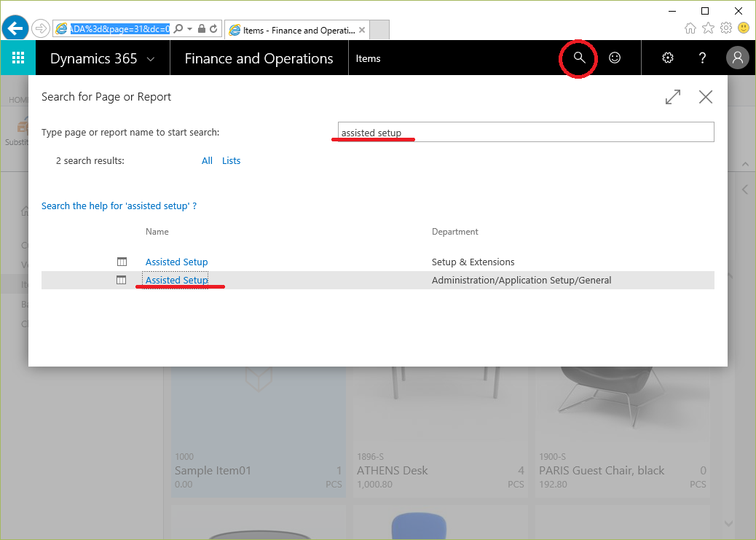Expand the search dialog to full size
756x540 pixels.
click(672, 97)
